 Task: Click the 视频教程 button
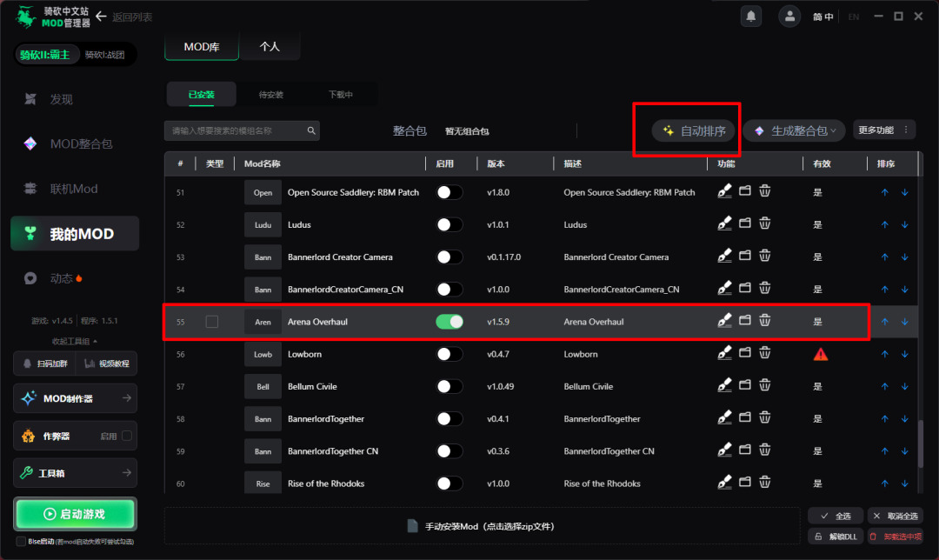click(x=107, y=363)
